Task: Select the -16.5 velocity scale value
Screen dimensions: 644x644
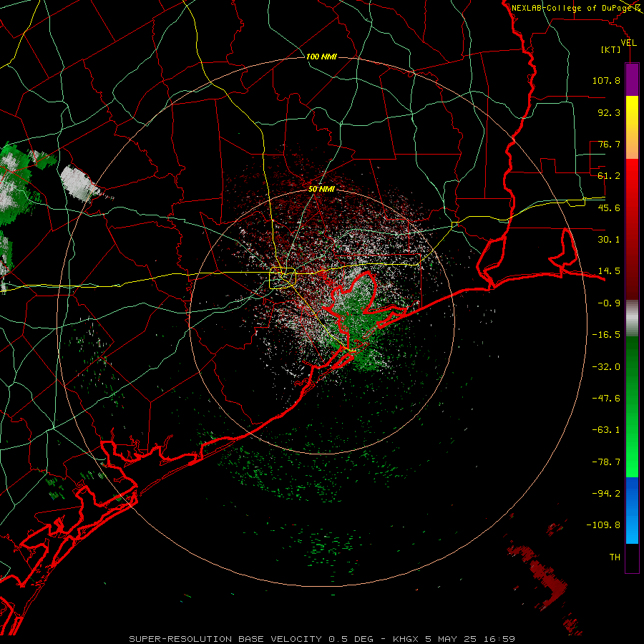Action: 606,335
